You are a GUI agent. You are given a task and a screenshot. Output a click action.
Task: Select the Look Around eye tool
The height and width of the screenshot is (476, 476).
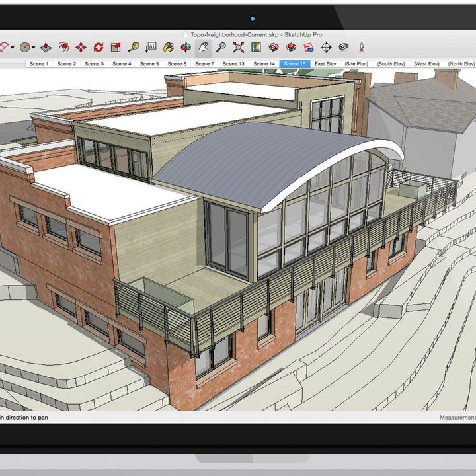344,47
